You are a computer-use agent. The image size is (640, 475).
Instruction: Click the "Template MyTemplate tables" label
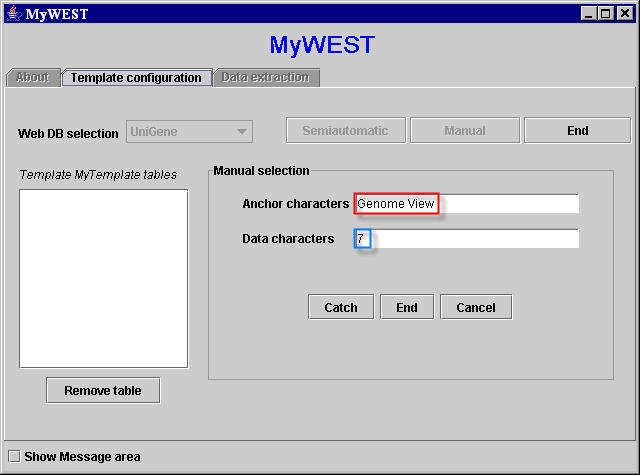(98, 175)
